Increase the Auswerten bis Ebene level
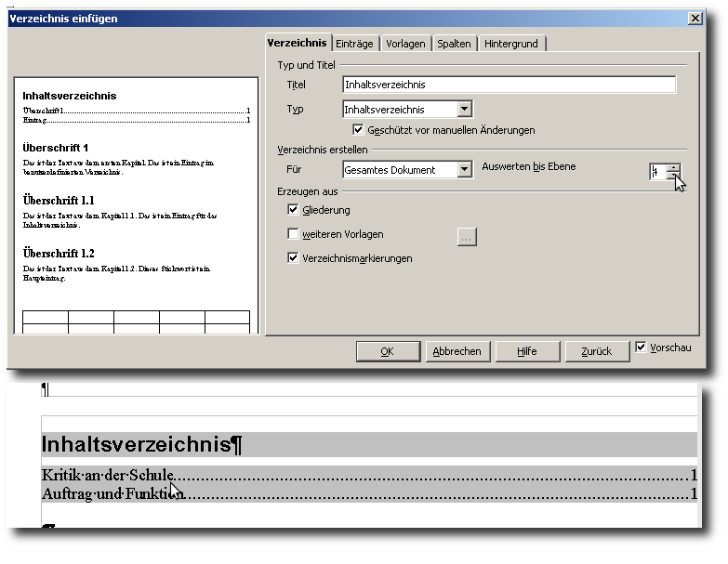 click(x=673, y=167)
